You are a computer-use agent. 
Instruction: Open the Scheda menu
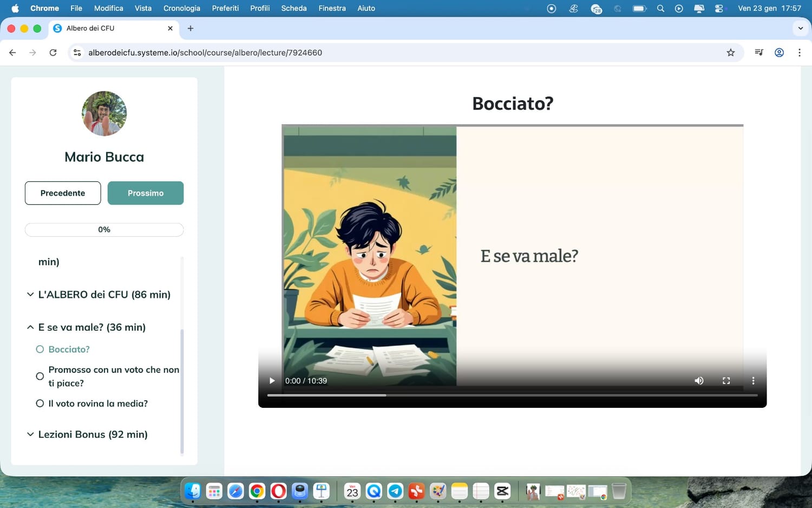click(294, 8)
